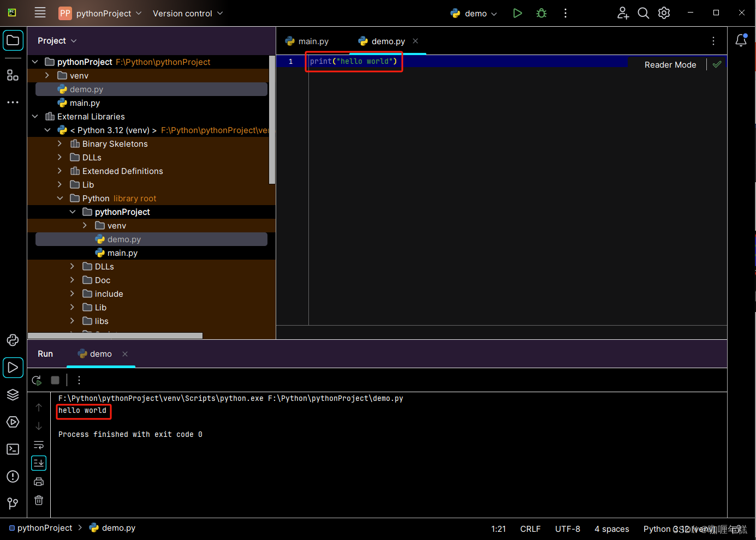
Task: Open caret position 1:21 widget
Action: pos(498,529)
